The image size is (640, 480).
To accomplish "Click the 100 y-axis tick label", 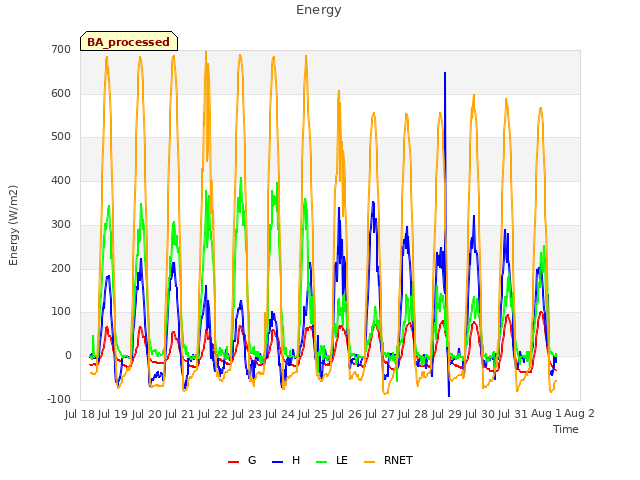I will (x=61, y=312).
